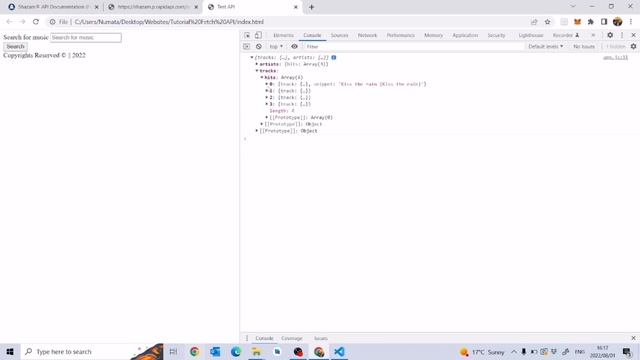Open DevTools settings gear in tab bar
The height and width of the screenshot is (360, 640).
point(610,36)
